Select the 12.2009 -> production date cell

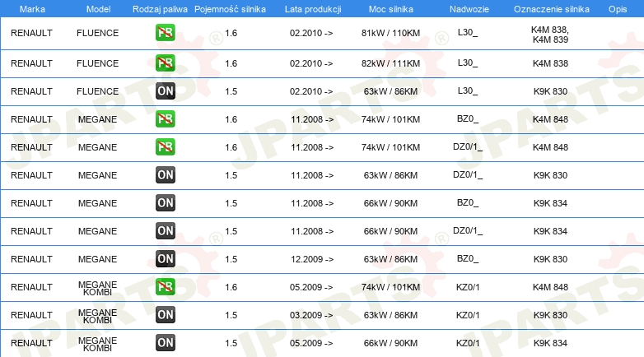click(x=312, y=259)
